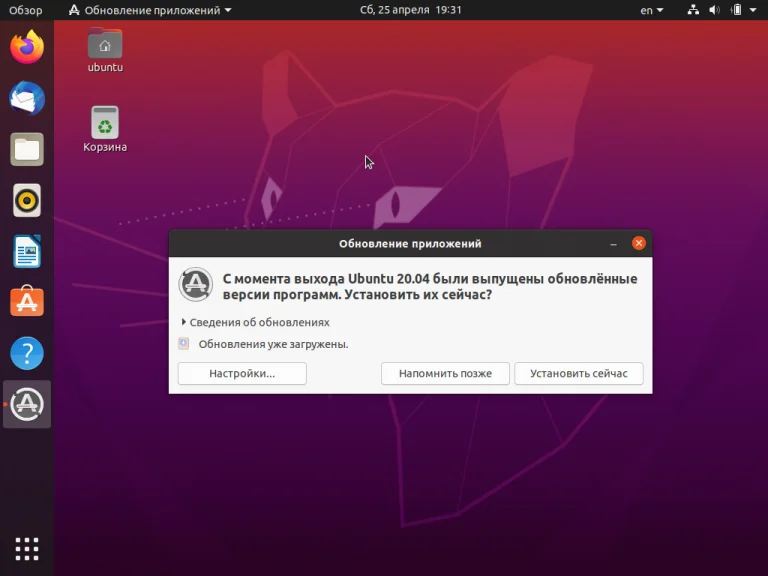Screen dimensions: 768x576
Task: Click Напомнить позже button
Action: click(x=445, y=374)
